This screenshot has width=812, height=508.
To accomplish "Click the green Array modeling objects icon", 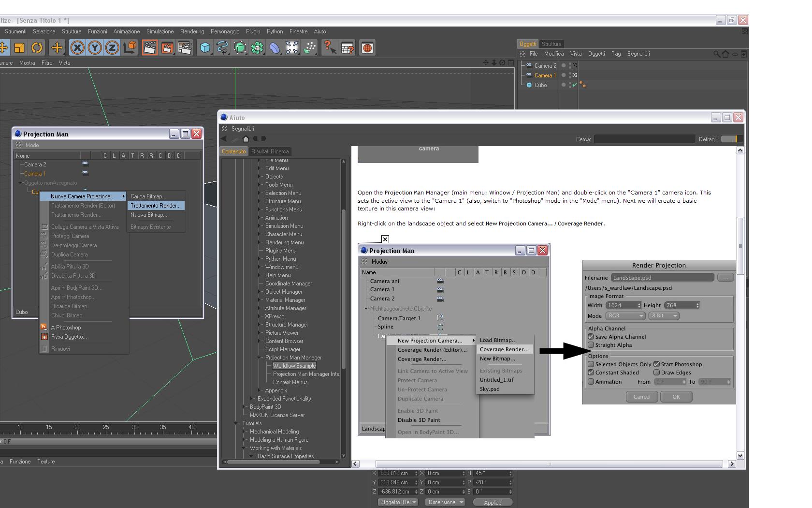I will click(258, 47).
